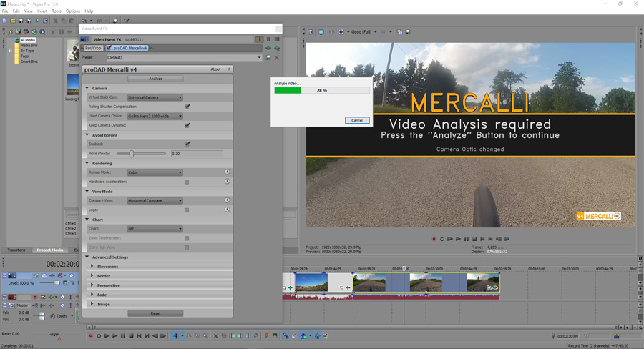The height and width of the screenshot is (349, 644).
Task: Click the About link in Mercalli header
Action: (215, 69)
